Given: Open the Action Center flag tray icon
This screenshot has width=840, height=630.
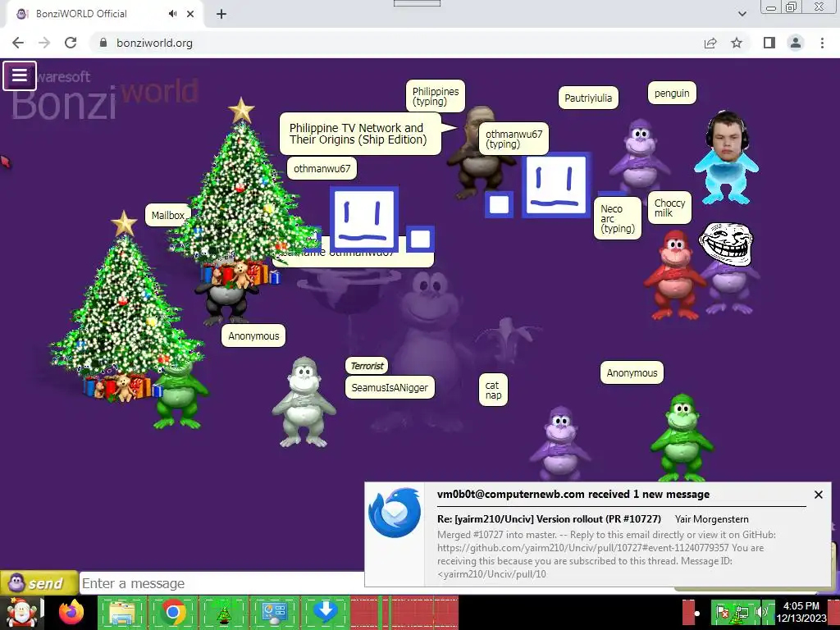Looking at the screenshot, I should click(x=723, y=612).
